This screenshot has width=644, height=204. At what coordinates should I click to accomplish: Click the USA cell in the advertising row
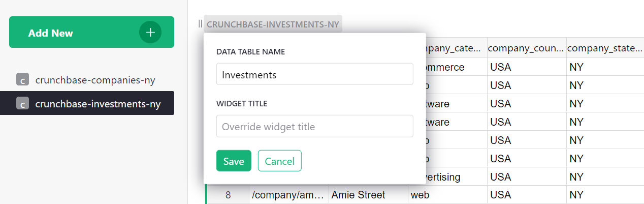click(527, 177)
